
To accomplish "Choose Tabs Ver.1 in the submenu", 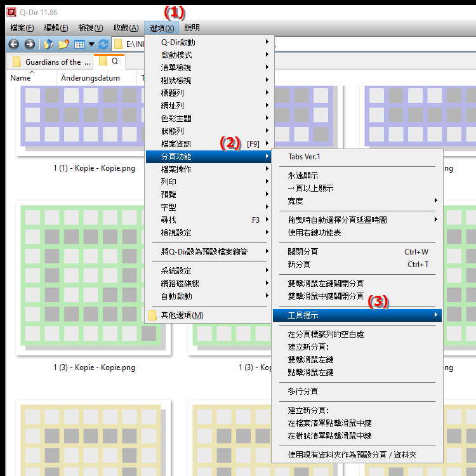I will 357,157.
